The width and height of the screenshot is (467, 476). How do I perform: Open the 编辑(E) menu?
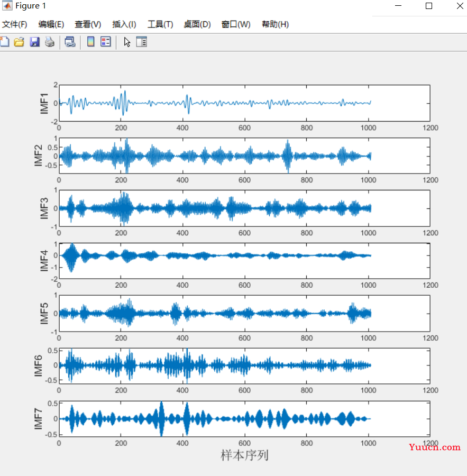click(51, 24)
